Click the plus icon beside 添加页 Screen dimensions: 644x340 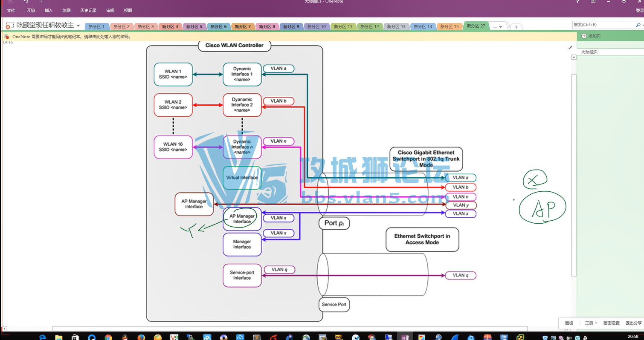pos(584,36)
